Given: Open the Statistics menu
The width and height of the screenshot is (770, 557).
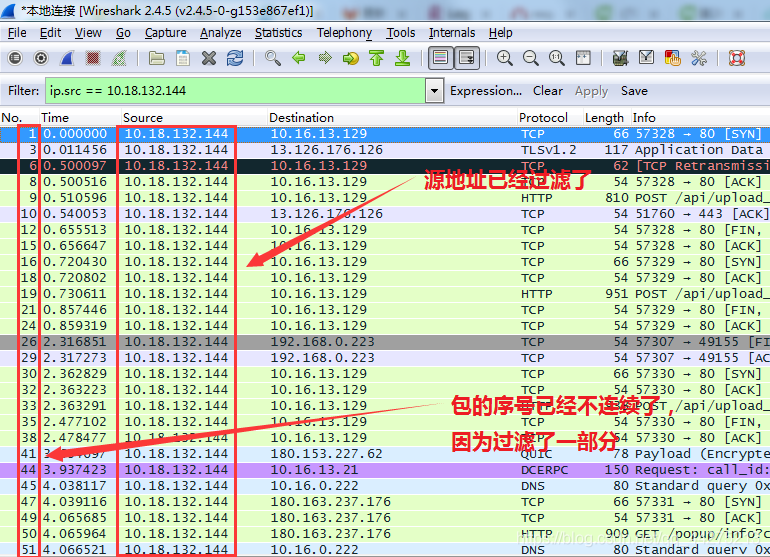Looking at the screenshot, I should [278, 33].
